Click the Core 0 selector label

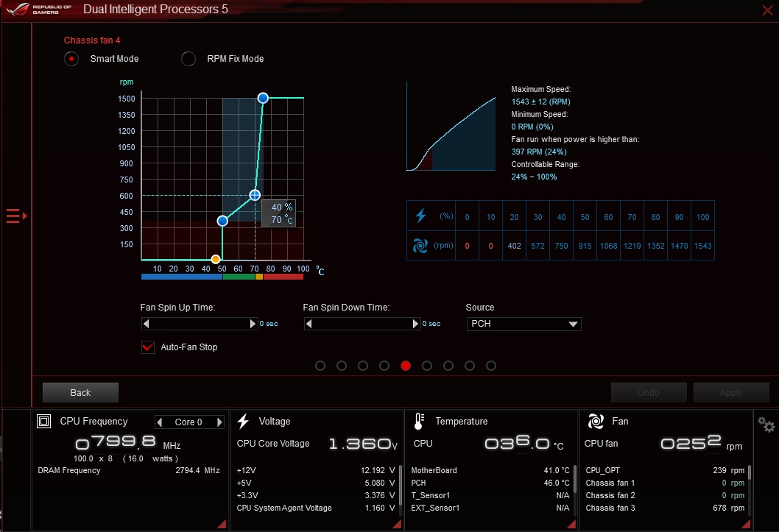188,422
